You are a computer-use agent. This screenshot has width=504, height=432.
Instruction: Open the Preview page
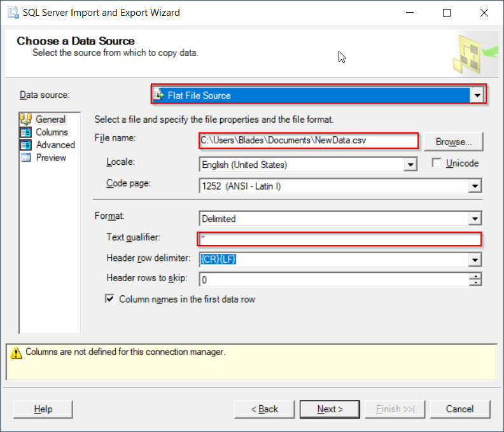51,158
